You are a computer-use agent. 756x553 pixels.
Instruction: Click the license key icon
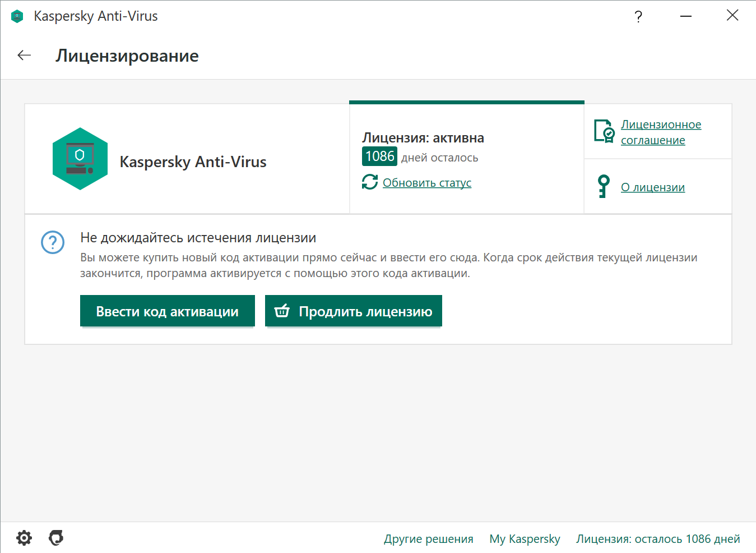[604, 187]
